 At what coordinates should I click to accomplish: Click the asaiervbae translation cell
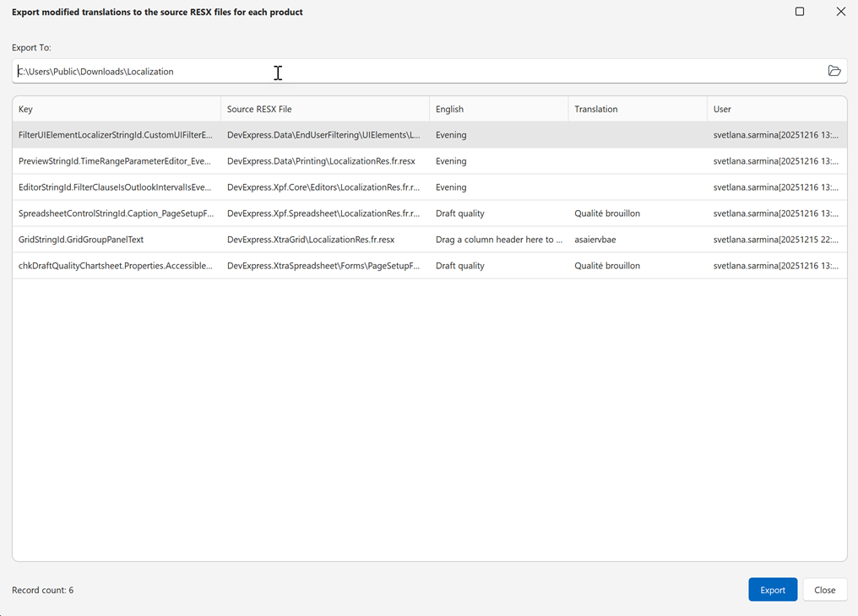(598, 239)
